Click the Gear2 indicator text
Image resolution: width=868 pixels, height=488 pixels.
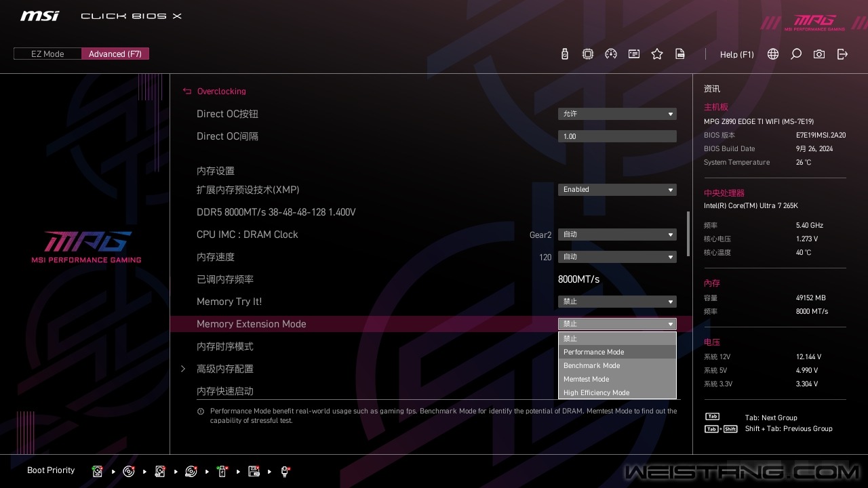tap(540, 235)
